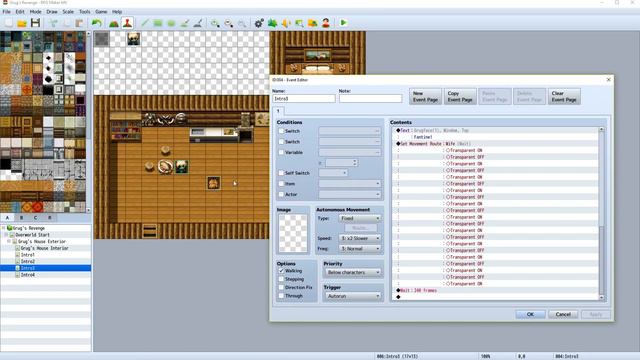The image size is (640, 360).
Task: Open the Character Generator icon
Action: click(326, 23)
